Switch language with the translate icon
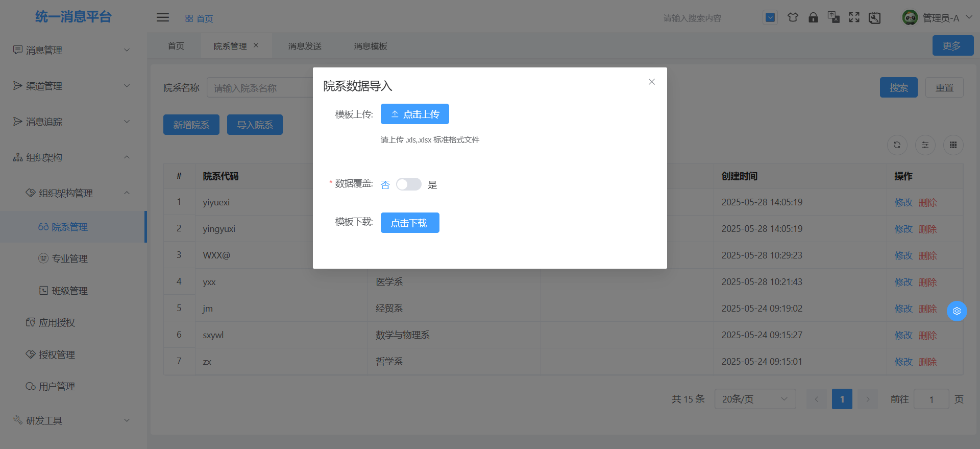The height and width of the screenshot is (449, 980). (x=834, y=17)
